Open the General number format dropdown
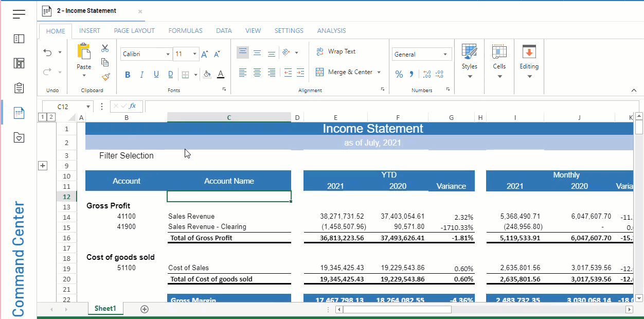This screenshot has height=319, width=644. (x=421, y=54)
